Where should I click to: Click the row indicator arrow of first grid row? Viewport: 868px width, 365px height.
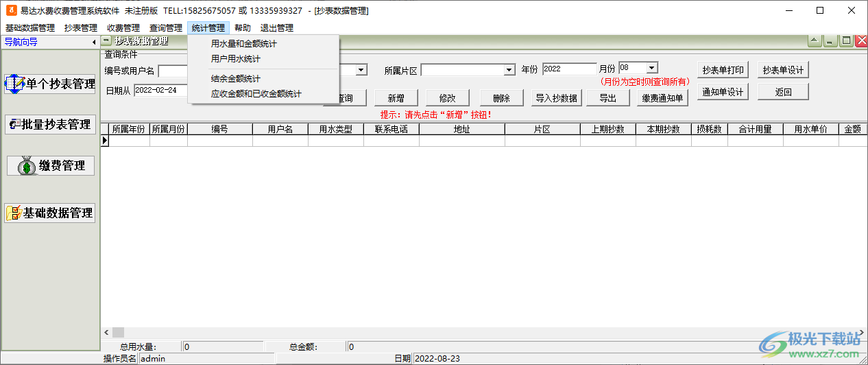(105, 141)
